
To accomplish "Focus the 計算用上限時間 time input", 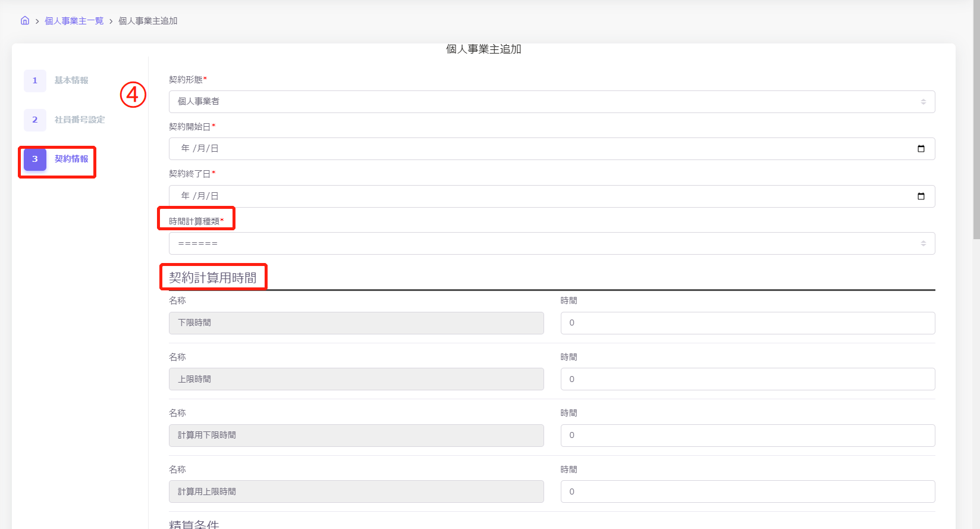I will 747,492.
